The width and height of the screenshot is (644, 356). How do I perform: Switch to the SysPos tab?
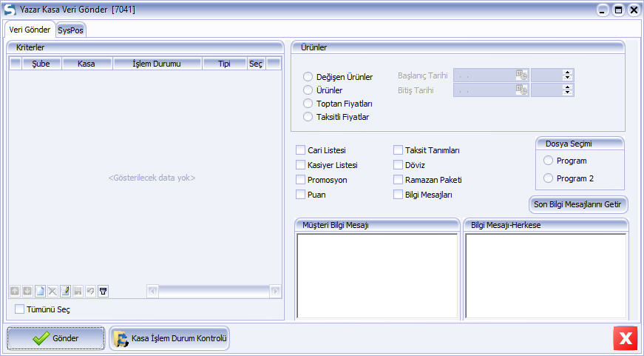pyautogui.click(x=70, y=30)
